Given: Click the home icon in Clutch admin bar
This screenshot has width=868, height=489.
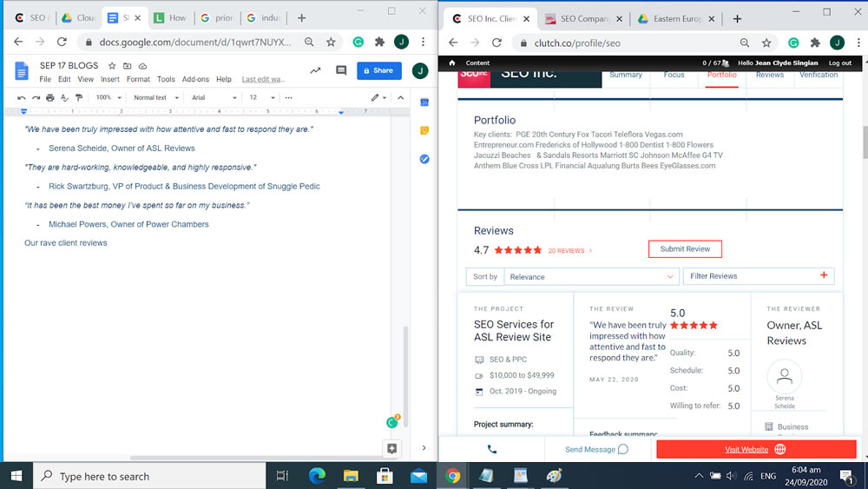Looking at the screenshot, I should click(x=451, y=63).
